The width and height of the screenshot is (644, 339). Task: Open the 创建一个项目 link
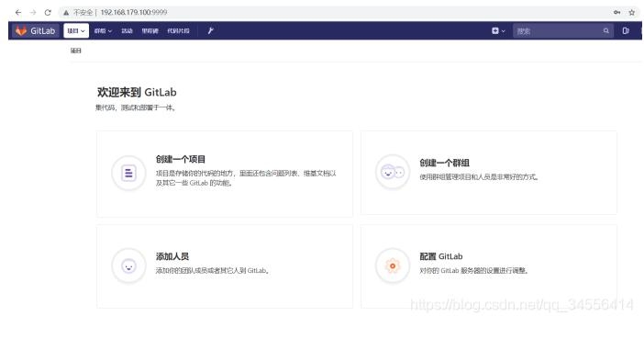pyautogui.click(x=181, y=159)
